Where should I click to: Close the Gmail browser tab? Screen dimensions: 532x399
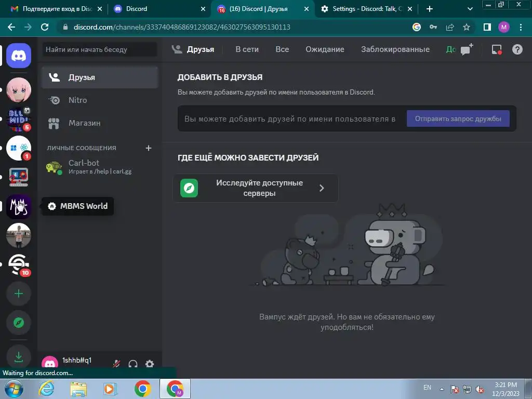tap(100, 9)
